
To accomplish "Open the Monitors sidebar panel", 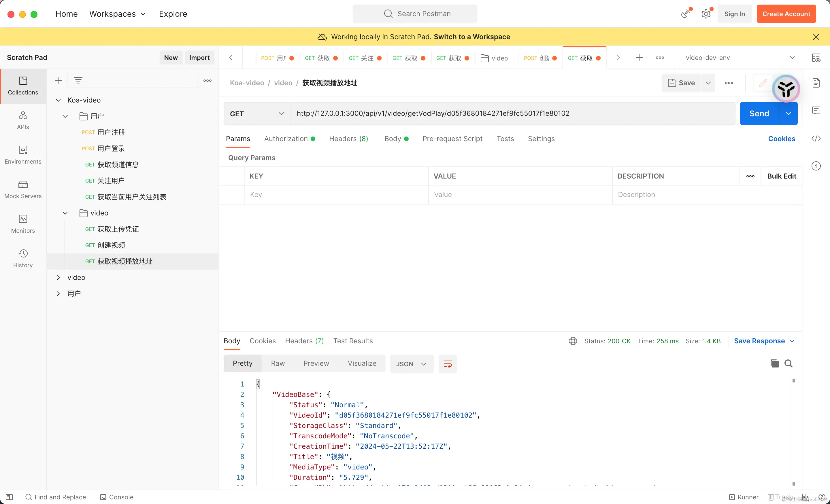I will pos(23,224).
